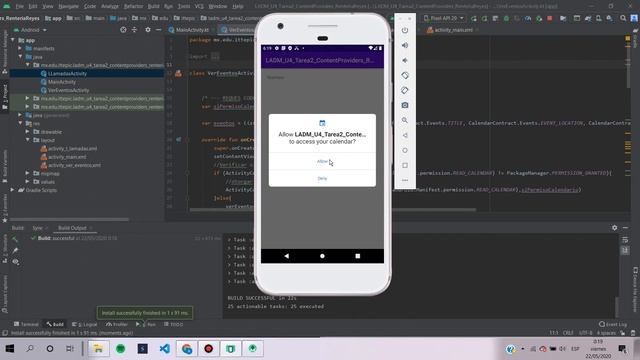Viewport: 640px width, 360px height.
Task: Open Profiler tool window
Action: (117, 324)
